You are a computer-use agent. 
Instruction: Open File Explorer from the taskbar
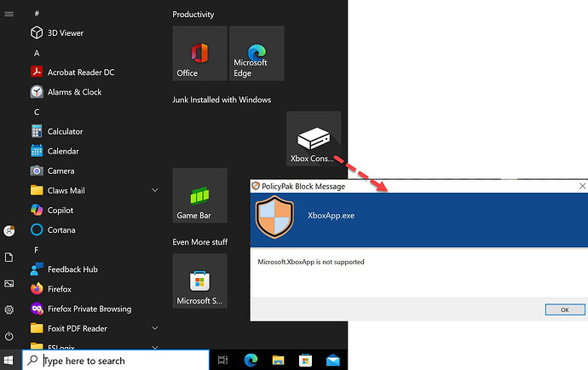278,361
